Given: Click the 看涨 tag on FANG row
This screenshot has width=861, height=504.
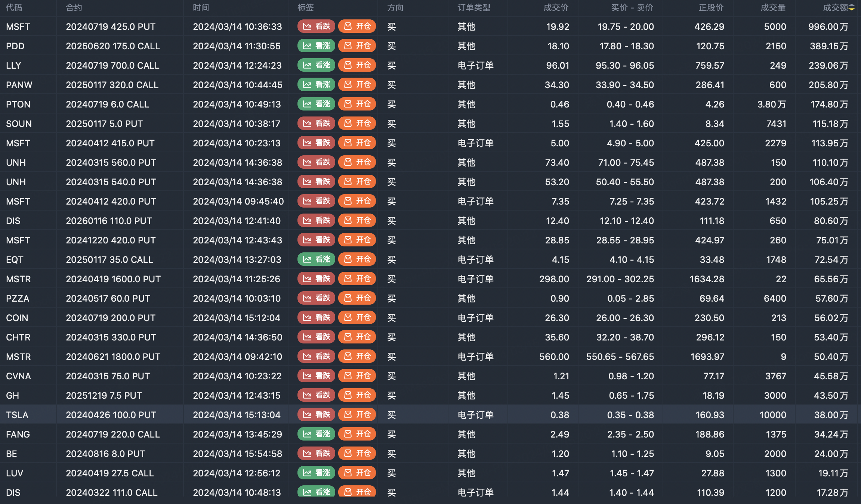Looking at the screenshot, I should point(316,434).
